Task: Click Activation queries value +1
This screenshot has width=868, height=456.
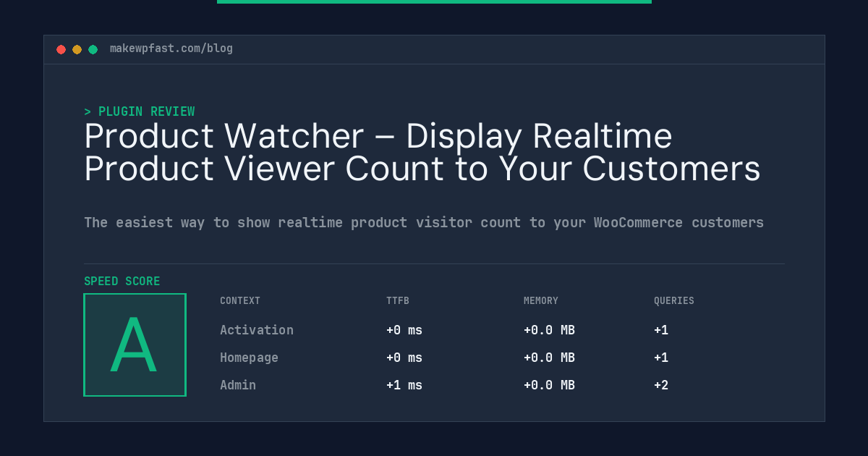Action: [661, 330]
